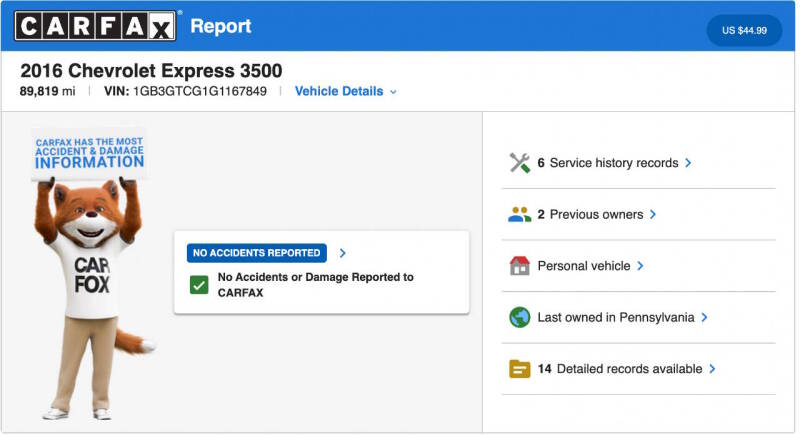Open the Last owned in Pennsylvania chevron
The height and width of the screenshot is (438, 800).
coord(704,318)
